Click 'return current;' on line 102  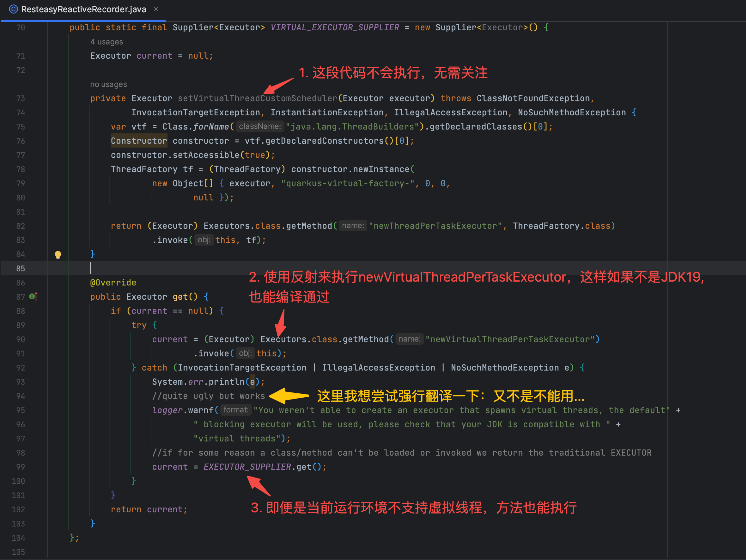pos(149,509)
